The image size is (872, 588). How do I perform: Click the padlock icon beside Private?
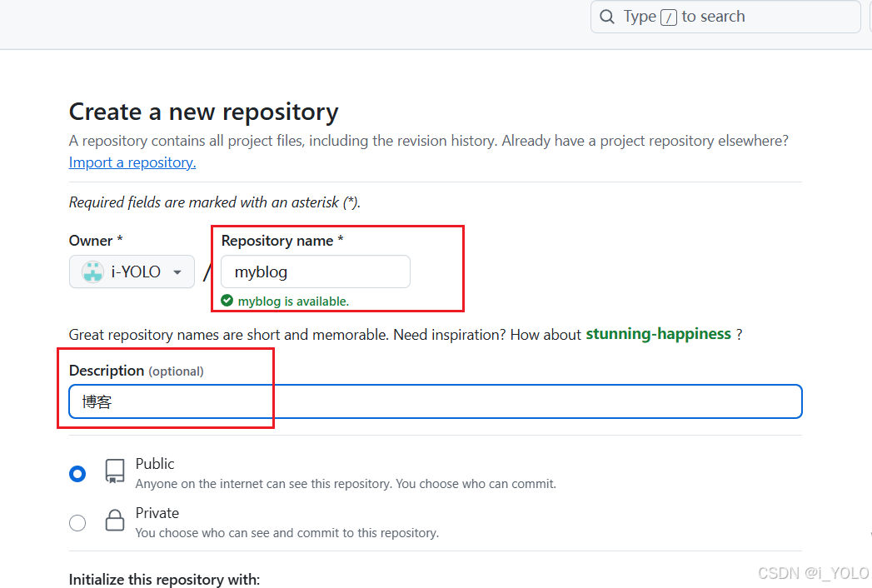pos(114,521)
